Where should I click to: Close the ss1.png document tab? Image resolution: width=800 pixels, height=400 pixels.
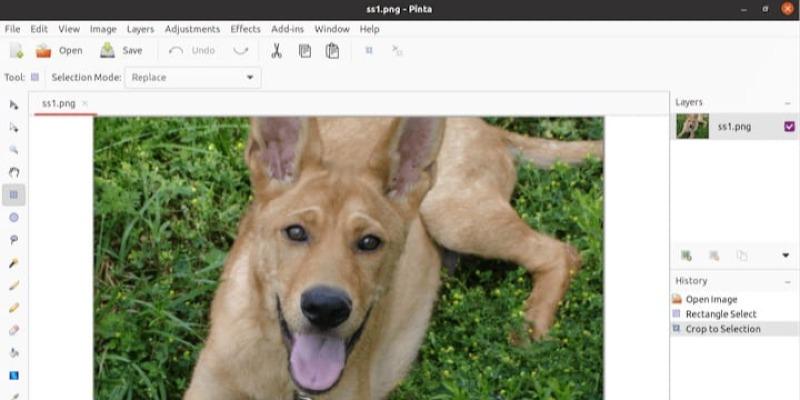(x=85, y=103)
